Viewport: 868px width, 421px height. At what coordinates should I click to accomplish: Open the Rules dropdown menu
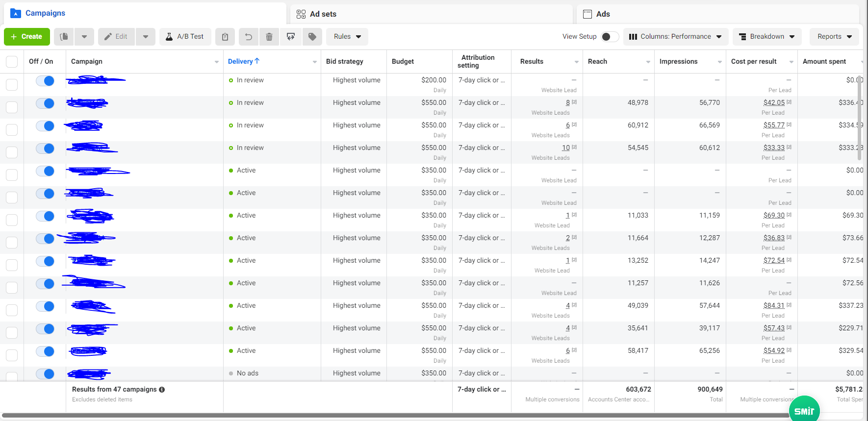coord(347,37)
